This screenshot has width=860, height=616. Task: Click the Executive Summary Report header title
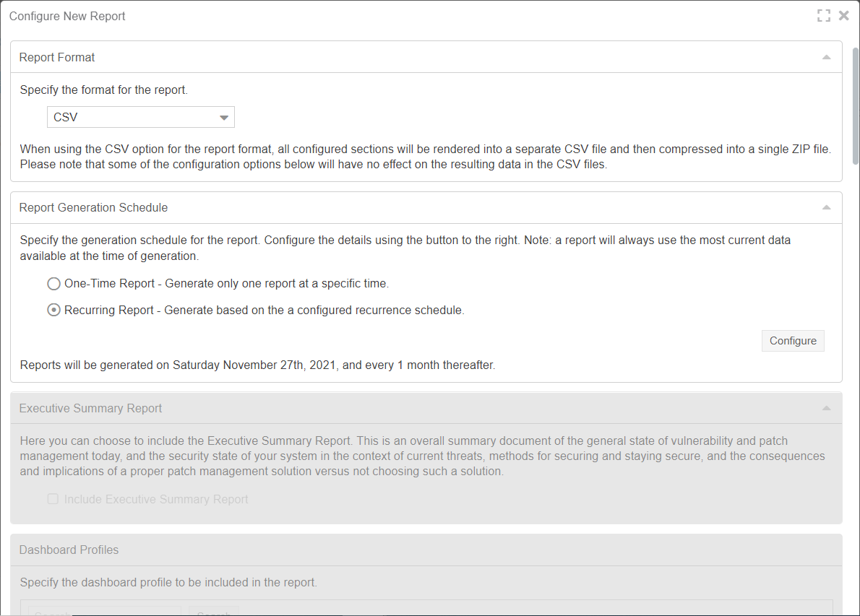tap(90, 408)
